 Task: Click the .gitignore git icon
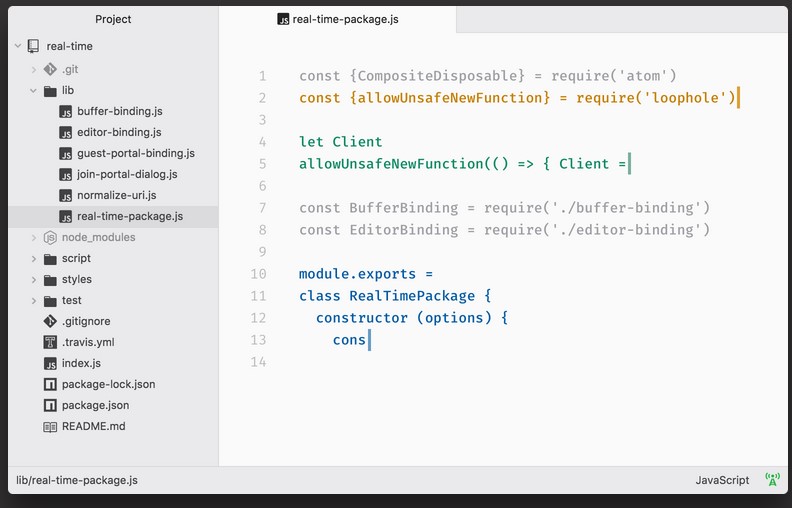[50, 321]
